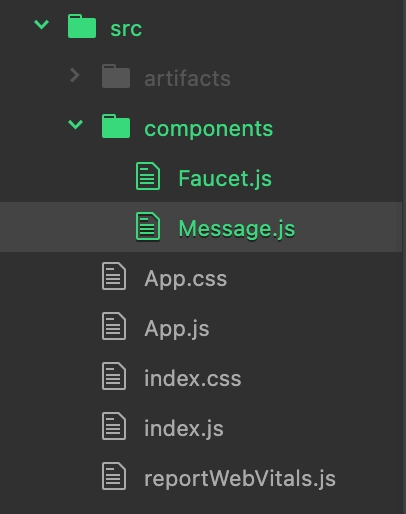406x514 pixels.
Task: Expand the artifacts folder chevron
Action: click(x=75, y=75)
